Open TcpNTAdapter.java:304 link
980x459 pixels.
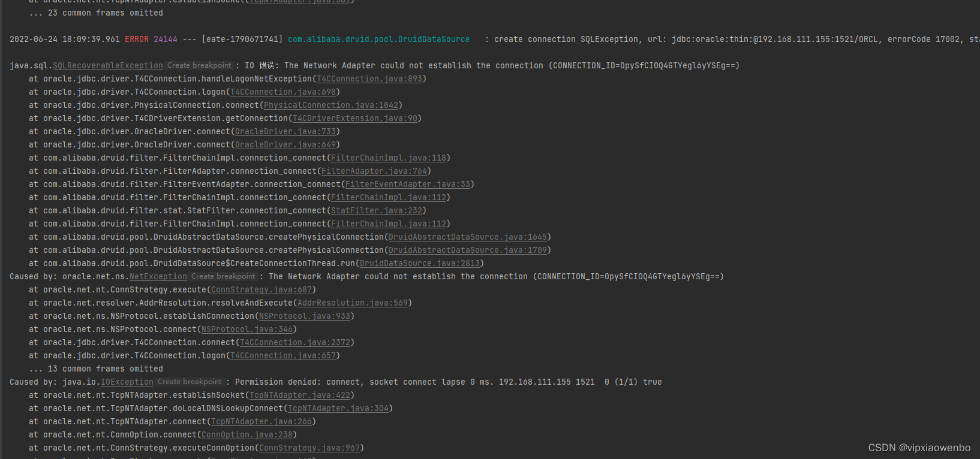(x=338, y=409)
